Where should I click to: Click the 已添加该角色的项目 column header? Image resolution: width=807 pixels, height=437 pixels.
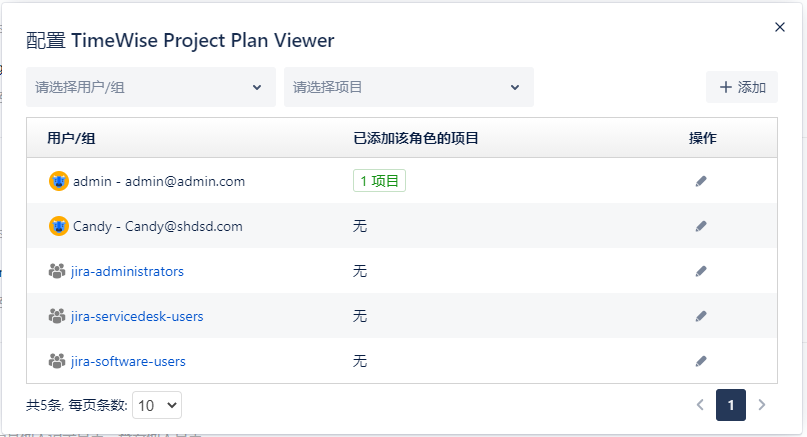pyautogui.click(x=416, y=138)
